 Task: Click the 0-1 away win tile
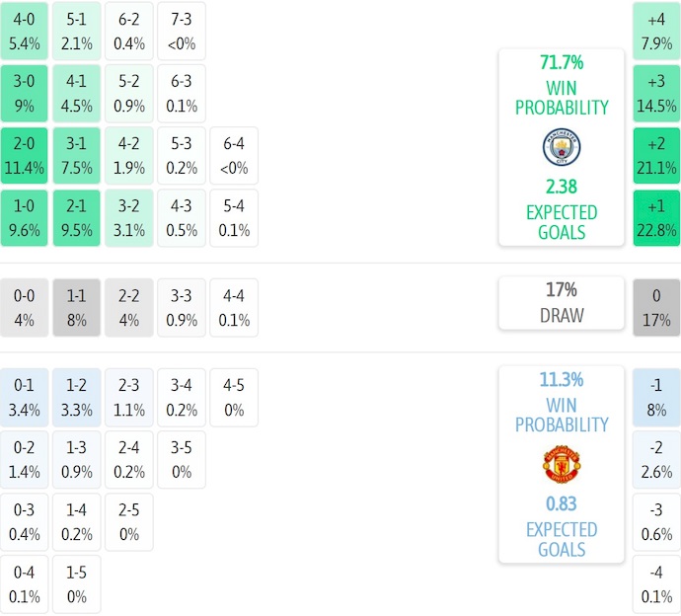pos(25,396)
